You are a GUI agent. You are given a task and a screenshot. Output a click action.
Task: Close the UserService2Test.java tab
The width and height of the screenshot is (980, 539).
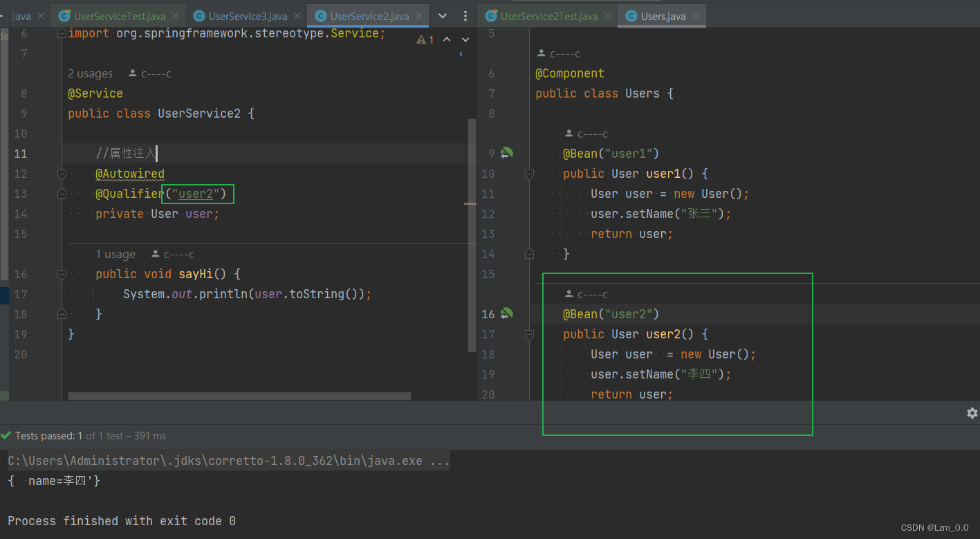point(609,16)
